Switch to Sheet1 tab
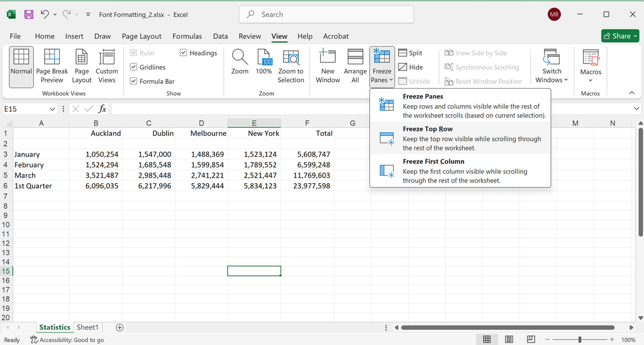The height and width of the screenshot is (345, 644). click(87, 327)
